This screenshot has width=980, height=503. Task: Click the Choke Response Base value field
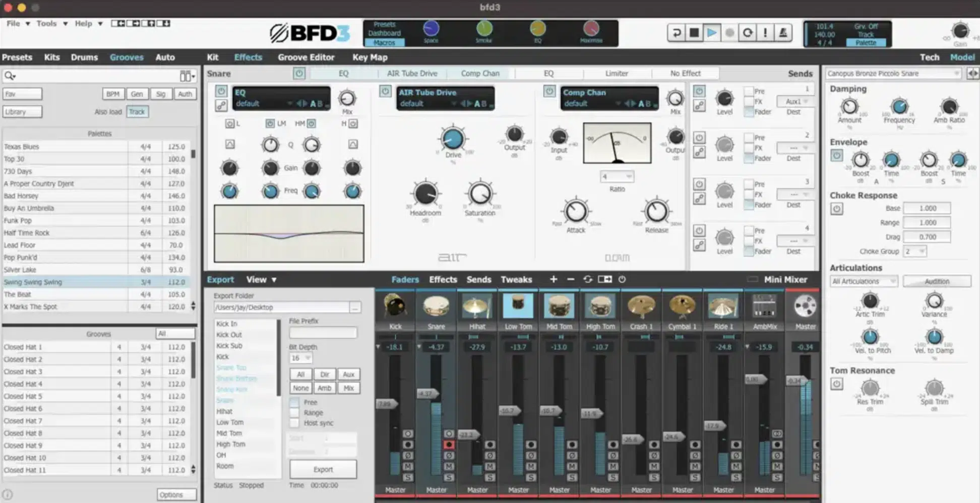(x=927, y=208)
